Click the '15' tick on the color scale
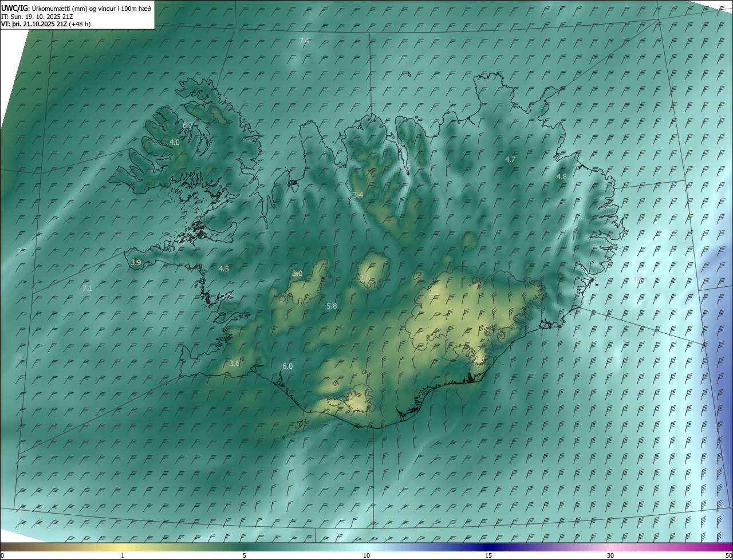This screenshot has height=560, width=733. point(488,555)
